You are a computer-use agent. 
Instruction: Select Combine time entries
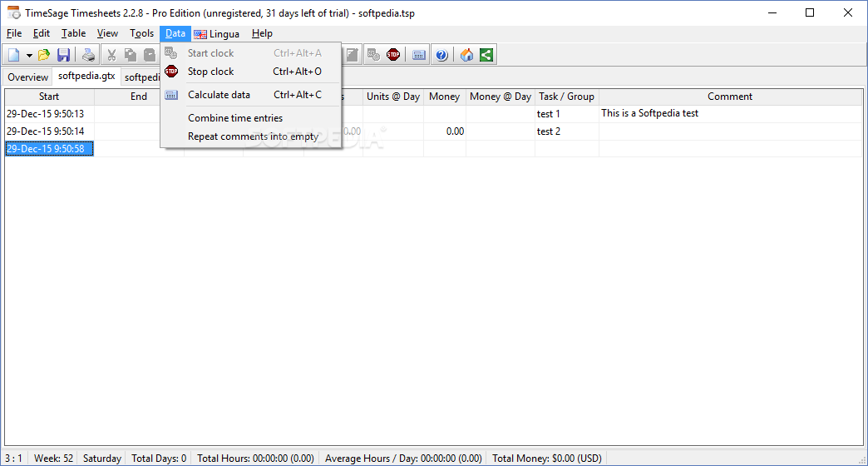coord(251,118)
